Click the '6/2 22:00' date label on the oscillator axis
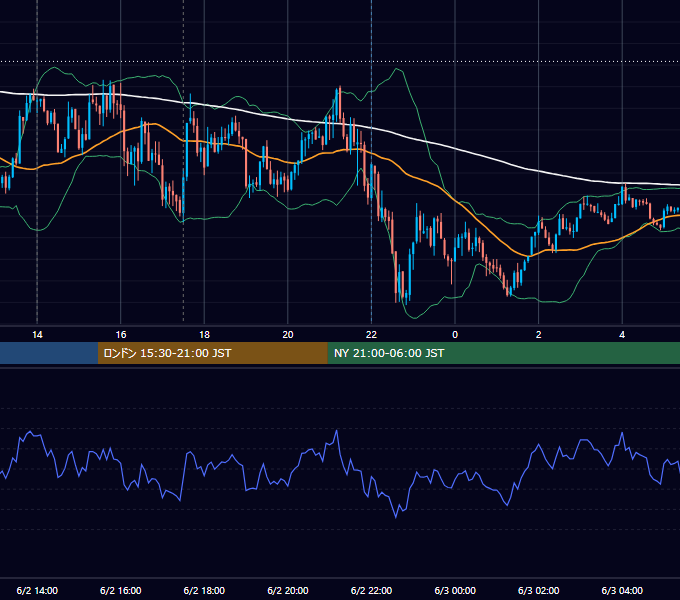 click(x=371, y=590)
